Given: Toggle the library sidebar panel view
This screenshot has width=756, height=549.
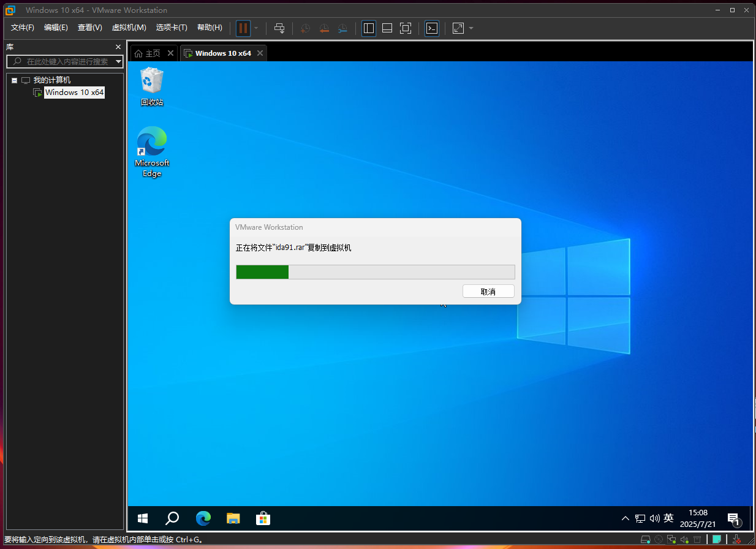Looking at the screenshot, I should (x=368, y=28).
